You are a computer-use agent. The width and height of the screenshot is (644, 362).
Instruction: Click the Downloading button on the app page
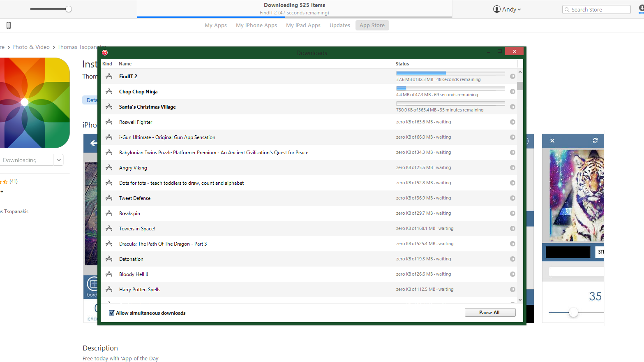[27, 160]
